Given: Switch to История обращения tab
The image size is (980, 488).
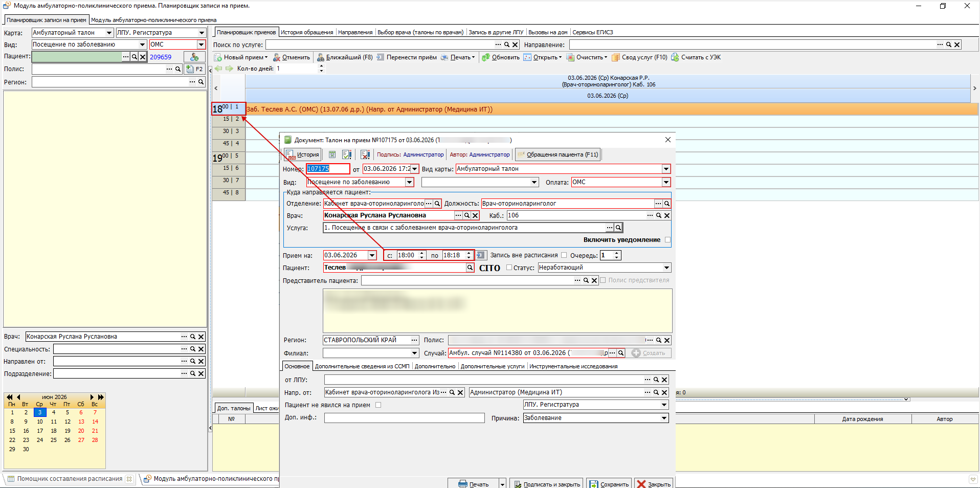Looking at the screenshot, I should click(x=307, y=32).
